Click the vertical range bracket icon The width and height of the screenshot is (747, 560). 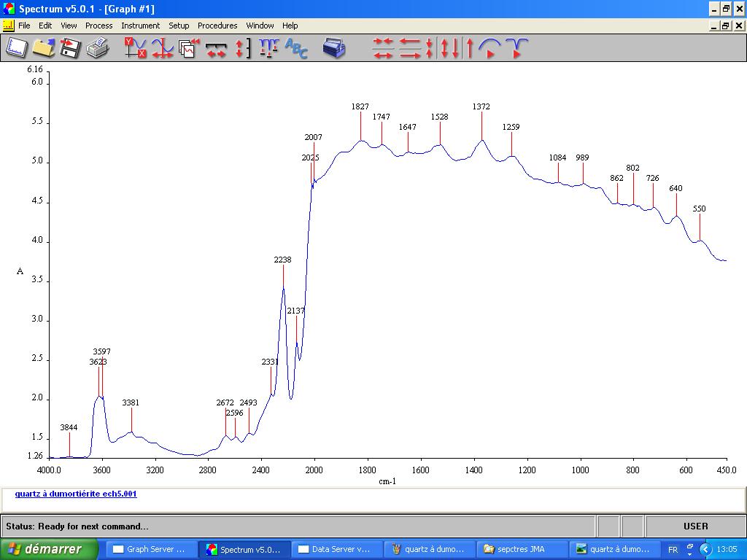[x=242, y=48]
